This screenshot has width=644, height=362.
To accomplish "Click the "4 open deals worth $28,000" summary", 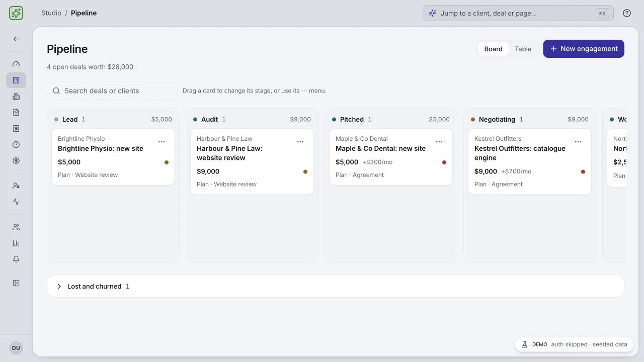I will (90, 67).
